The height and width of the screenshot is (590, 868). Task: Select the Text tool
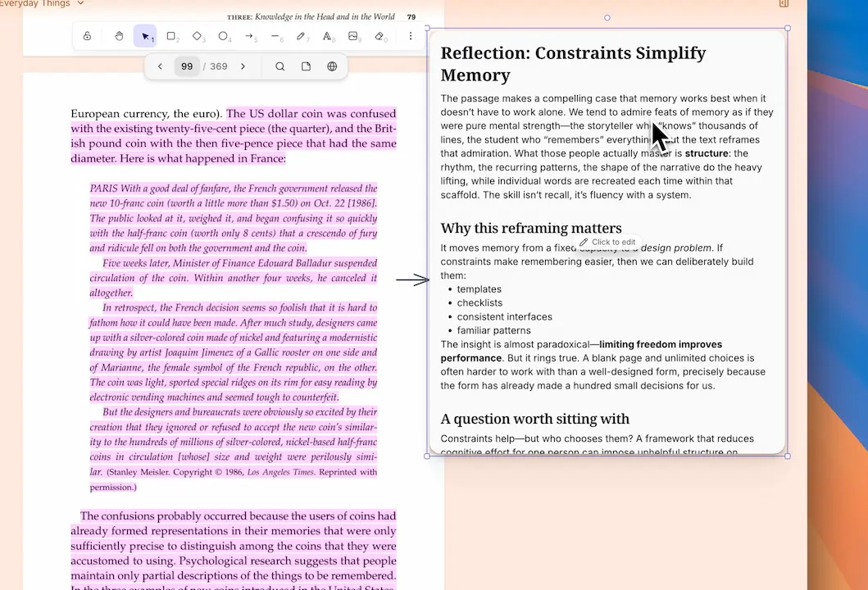point(326,36)
